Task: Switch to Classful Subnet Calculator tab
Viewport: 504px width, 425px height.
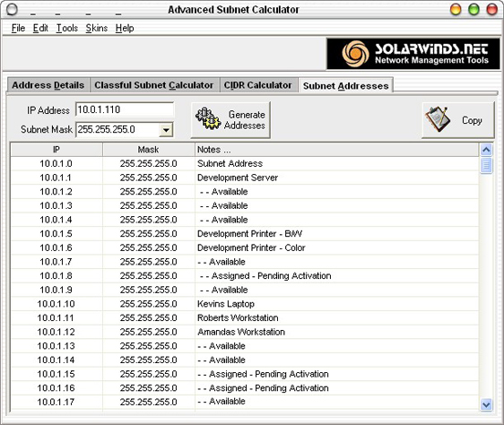Action: tap(154, 85)
